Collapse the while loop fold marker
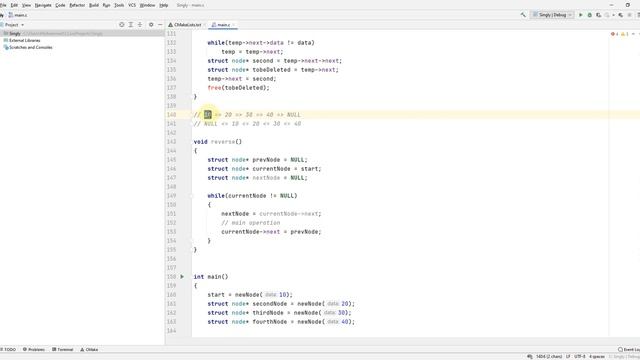640x360 pixels. tap(191, 196)
